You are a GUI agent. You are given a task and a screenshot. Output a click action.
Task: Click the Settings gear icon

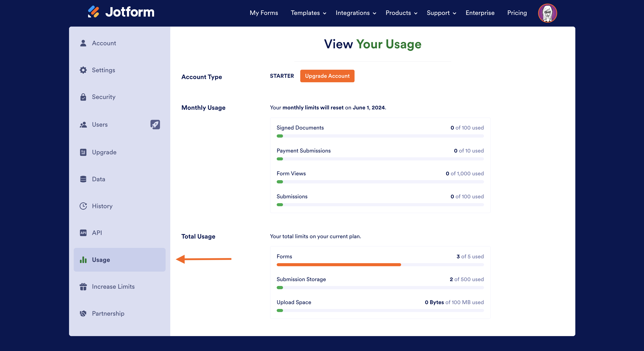pyautogui.click(x=83, y=70)
